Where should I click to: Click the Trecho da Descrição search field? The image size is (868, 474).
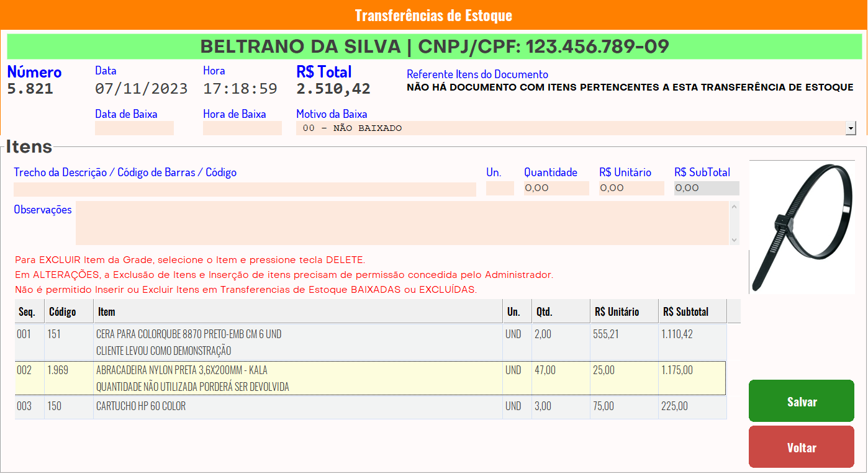(245, 189)
